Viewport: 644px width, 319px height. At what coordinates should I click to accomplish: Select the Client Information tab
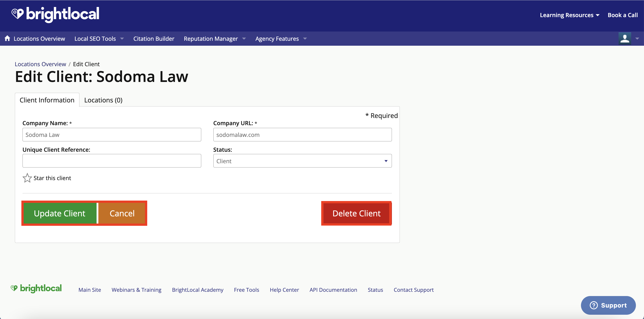[47, 100]
